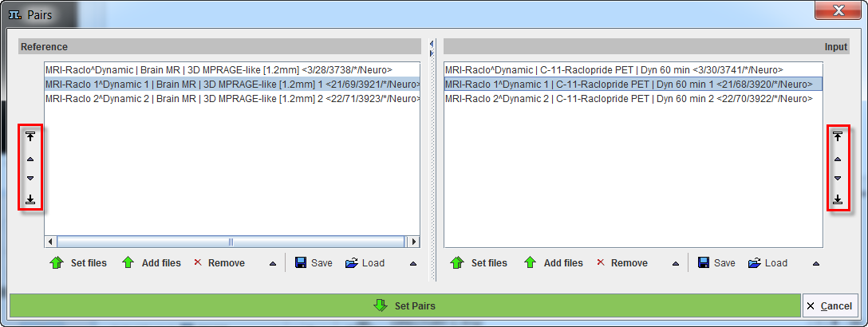Save the Input file list
The image size is (868, 327).
pos(717,263)
